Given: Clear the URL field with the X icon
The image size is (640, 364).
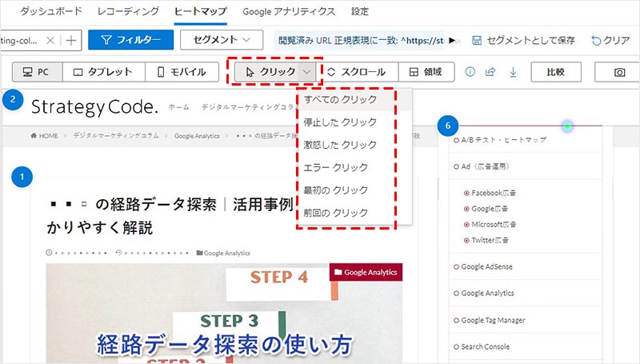Looking at the screenshot, I should point(50,39).
